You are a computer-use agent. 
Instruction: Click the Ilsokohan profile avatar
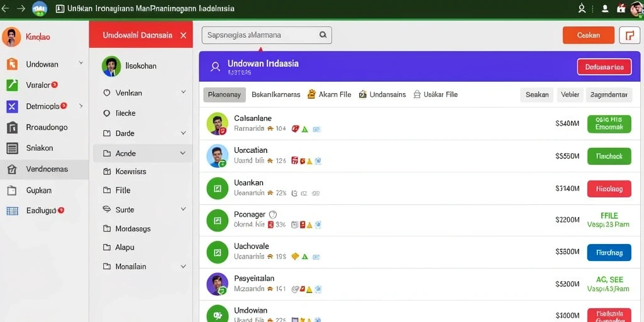111,66
